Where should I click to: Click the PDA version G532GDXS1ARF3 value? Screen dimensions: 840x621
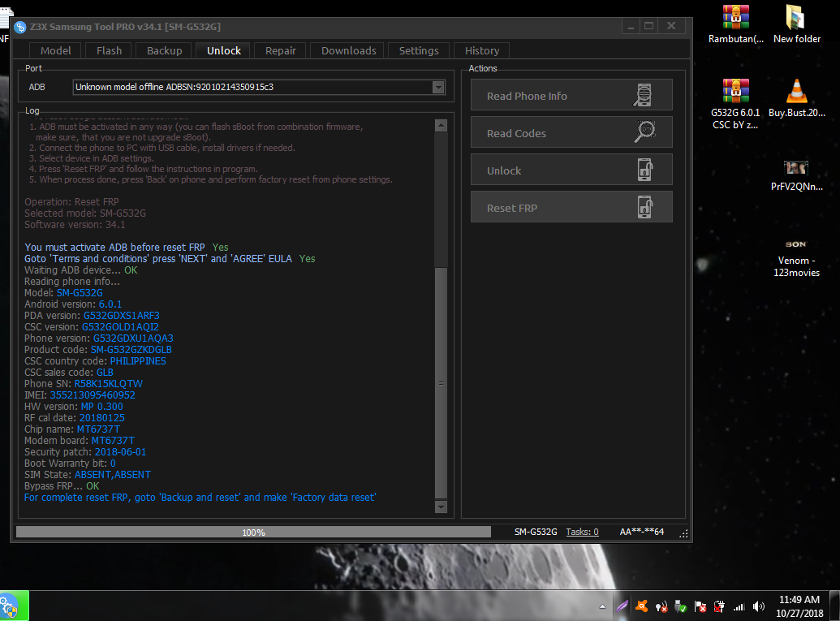(x=122, y=316)
